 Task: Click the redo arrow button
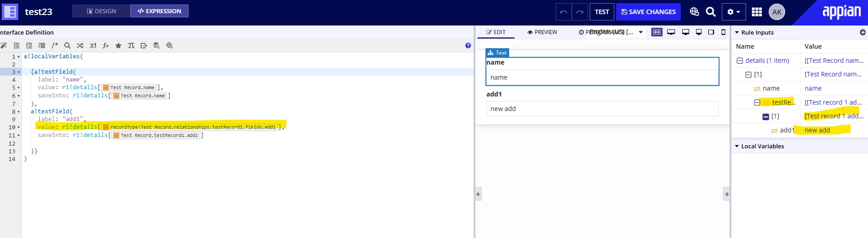coord(580,12)
